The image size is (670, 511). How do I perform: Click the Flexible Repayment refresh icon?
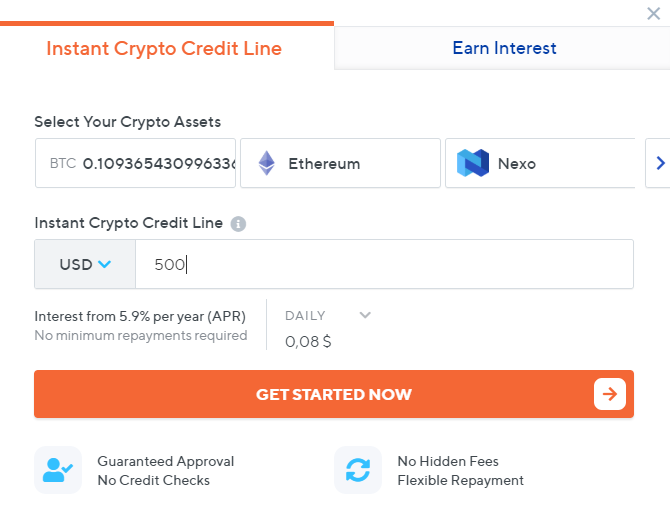point(358,470)
